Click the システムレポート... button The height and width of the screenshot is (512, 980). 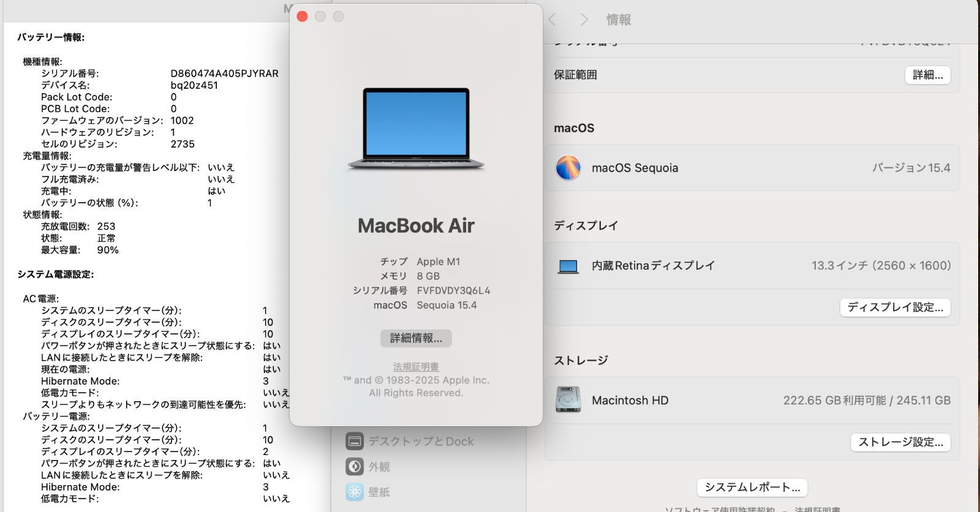pos(752,487)
